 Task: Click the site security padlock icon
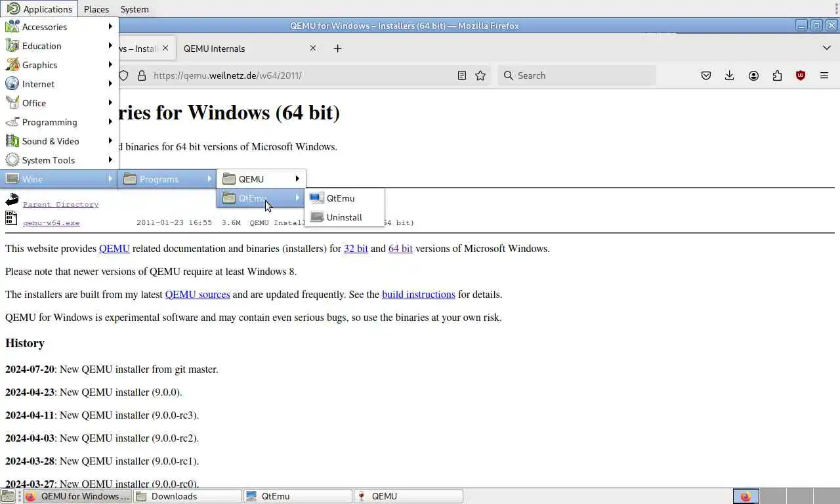click(x=142, y=75)
